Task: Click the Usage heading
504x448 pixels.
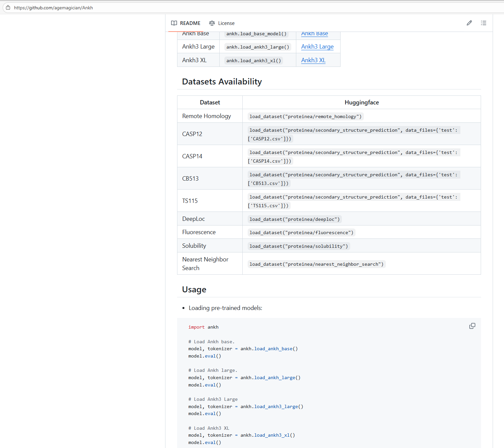Action: (x=194, y=289)
